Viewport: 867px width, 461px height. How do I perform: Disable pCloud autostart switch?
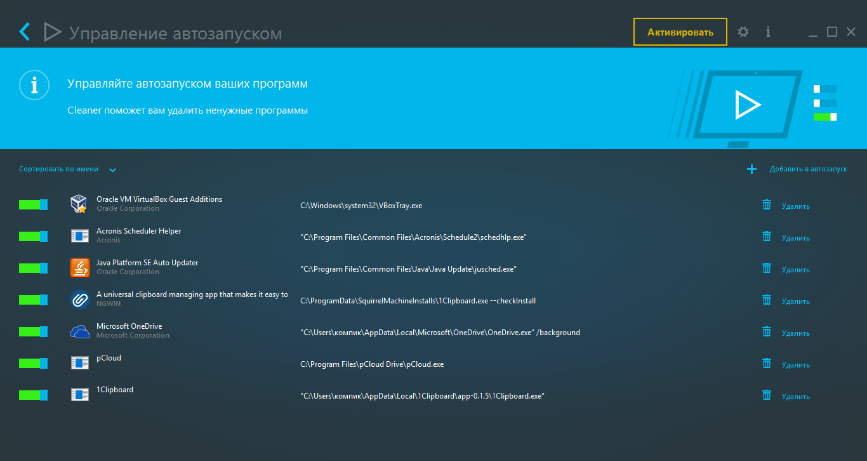click(33, 363)
